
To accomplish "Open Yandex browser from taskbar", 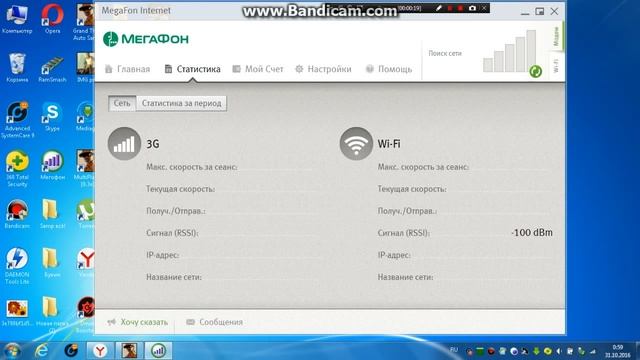I will pos(100,351).
